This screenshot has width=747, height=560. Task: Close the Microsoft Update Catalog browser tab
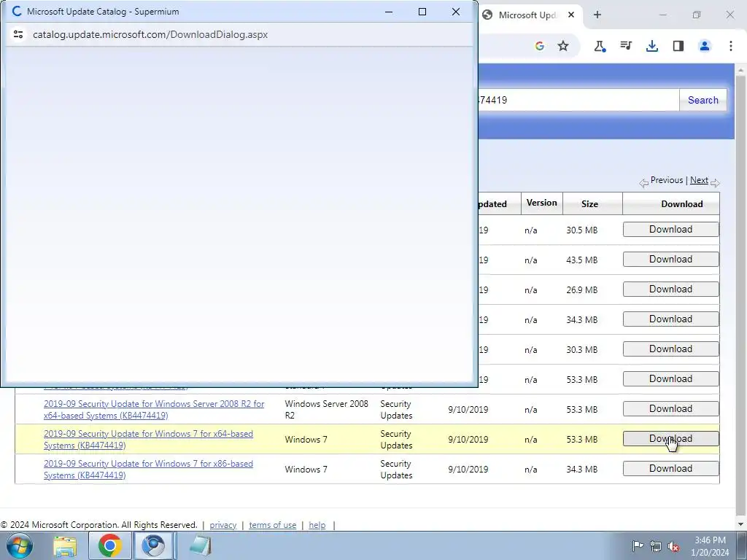click(571, 15)
